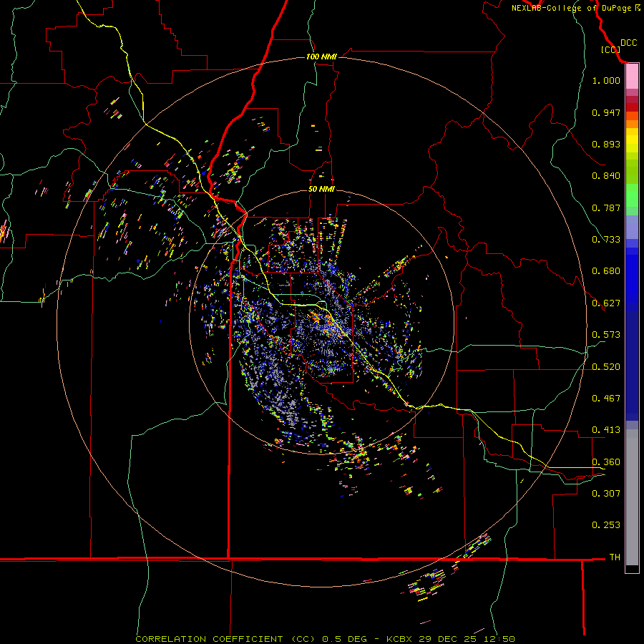Click the 0.520 color scale value
The width and height of the screenshot is (644, 644).
click(606, 367)
